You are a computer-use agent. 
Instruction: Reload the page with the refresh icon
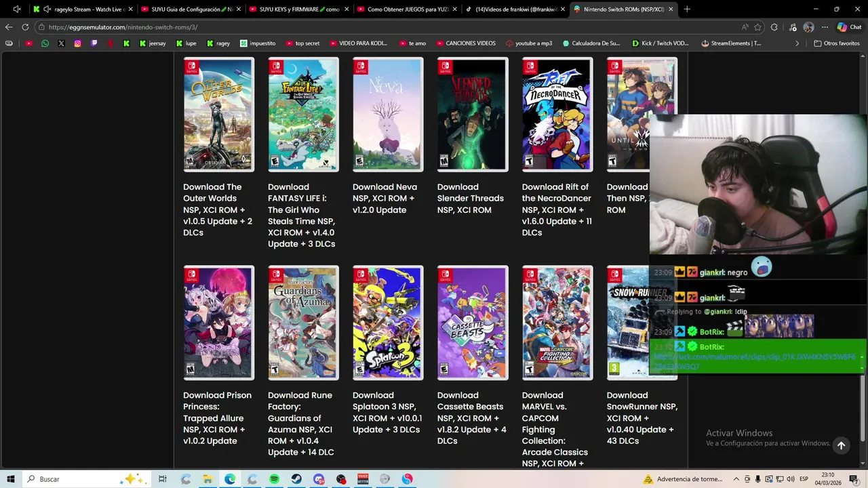coord(25,27)
